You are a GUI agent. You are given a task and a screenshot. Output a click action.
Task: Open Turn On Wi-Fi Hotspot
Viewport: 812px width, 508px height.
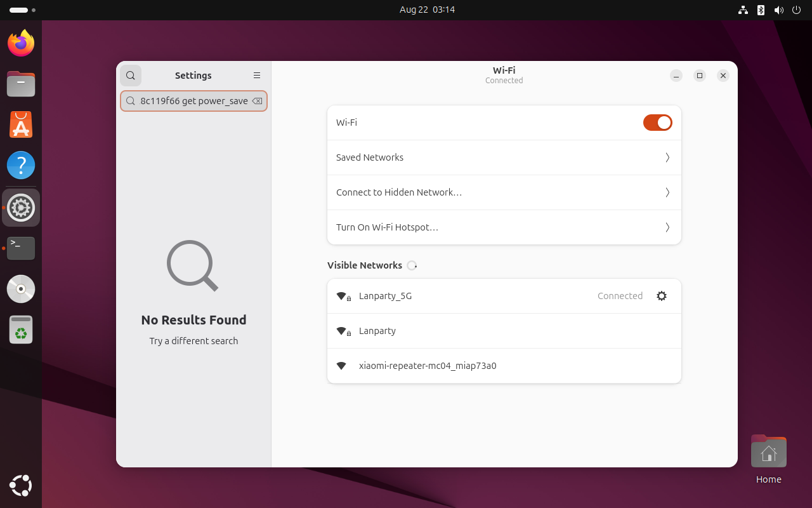click(x=504, y=227)
